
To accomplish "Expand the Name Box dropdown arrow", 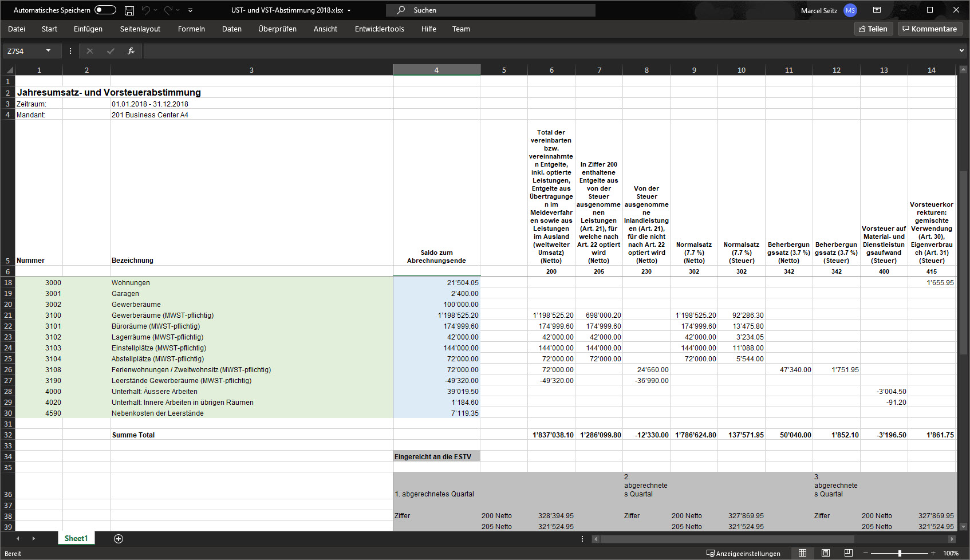I will tap(48, 51).
